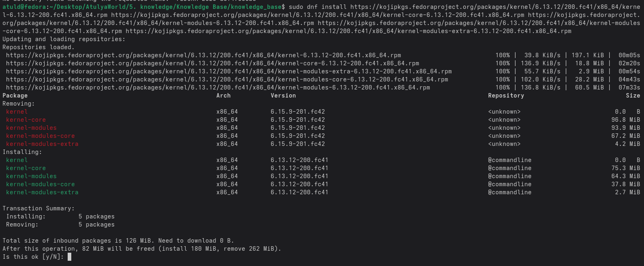Select the 'Repository' column header
The image size is (644, 266).
pos(506,96)
